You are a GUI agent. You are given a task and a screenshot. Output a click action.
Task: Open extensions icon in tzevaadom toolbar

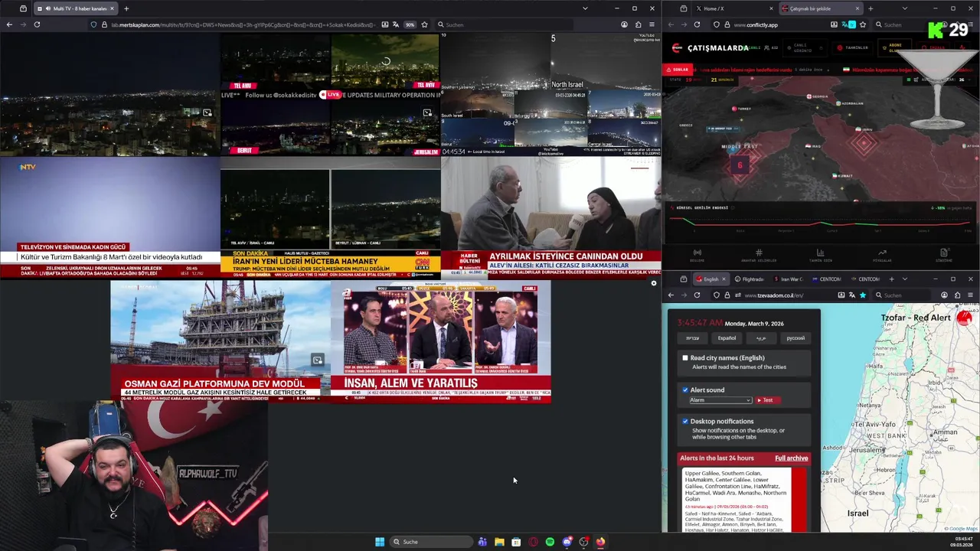957,295
